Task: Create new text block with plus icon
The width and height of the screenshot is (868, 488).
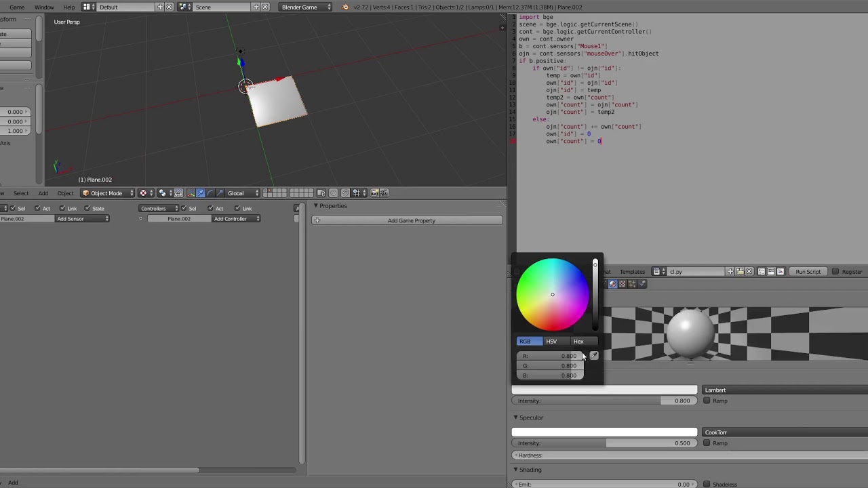Action: (730, 272)
